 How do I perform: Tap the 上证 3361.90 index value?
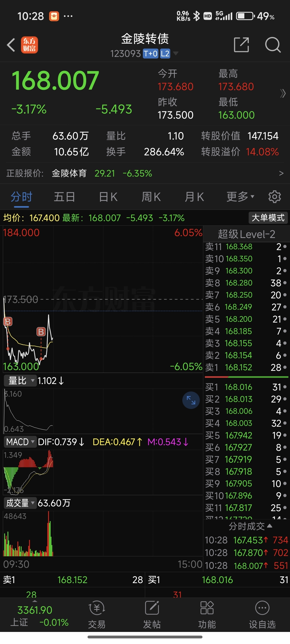pyautogui.click(x=35, y=610)
